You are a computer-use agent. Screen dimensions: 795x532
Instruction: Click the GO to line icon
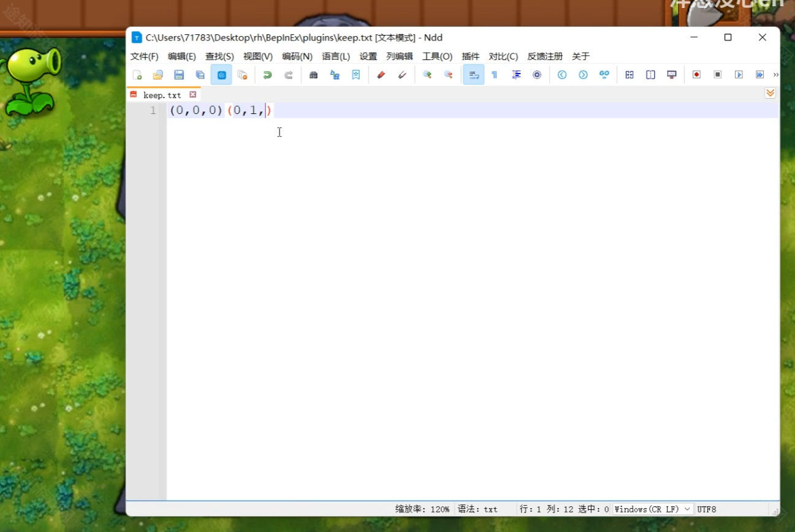click(x=604, y=75)
